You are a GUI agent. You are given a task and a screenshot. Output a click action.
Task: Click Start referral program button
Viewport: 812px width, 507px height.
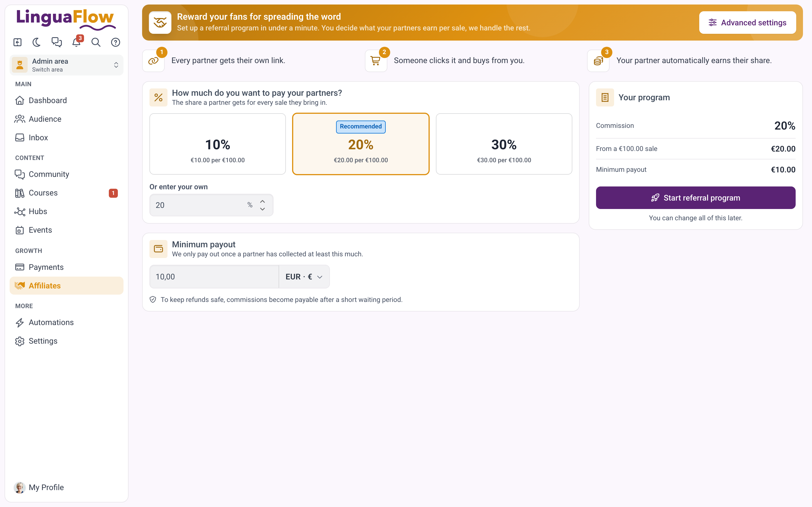pyautogui.click(x=696, y=198)
